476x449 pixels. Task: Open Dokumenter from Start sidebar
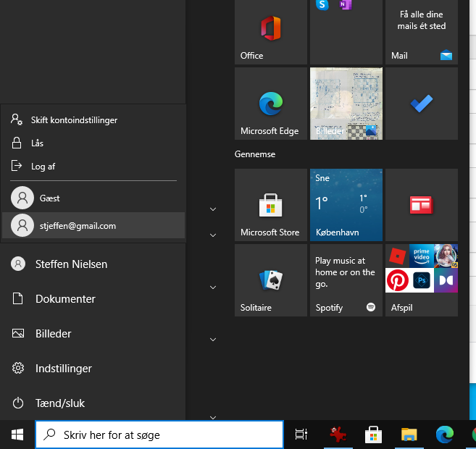[x=93, y=299]
